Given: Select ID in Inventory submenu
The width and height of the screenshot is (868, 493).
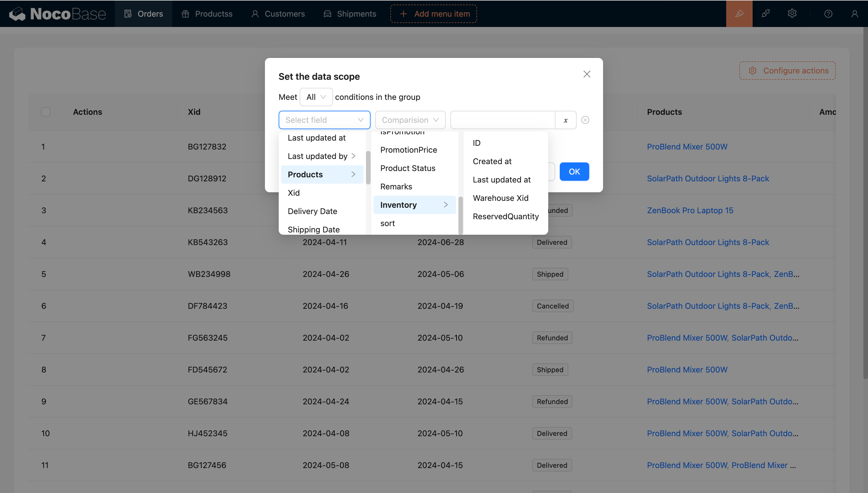Looking at the screenshot, I should 506,143.
